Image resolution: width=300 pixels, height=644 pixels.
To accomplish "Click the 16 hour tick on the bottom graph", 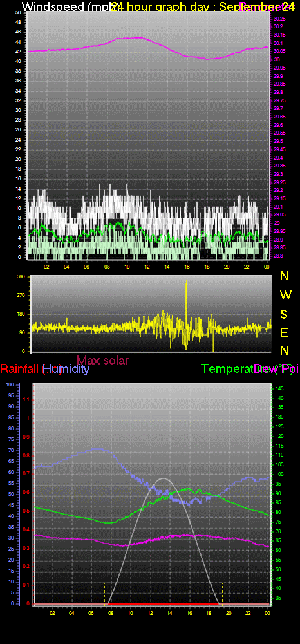I will [x=189, y=613].
